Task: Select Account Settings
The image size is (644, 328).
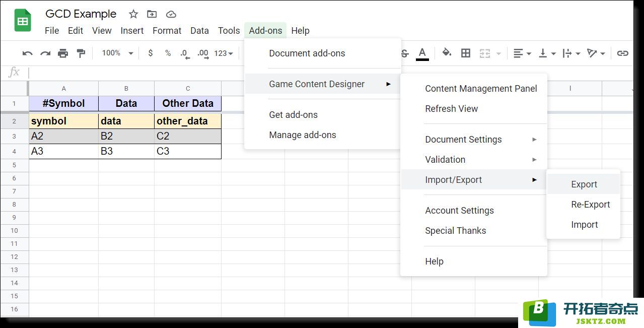Action: (x=474, y=211)
